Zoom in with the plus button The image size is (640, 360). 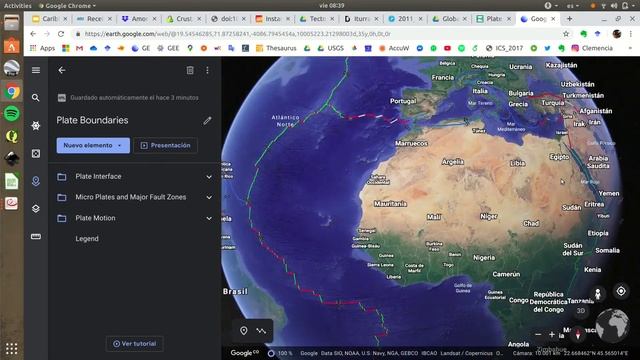pos(552,334)
